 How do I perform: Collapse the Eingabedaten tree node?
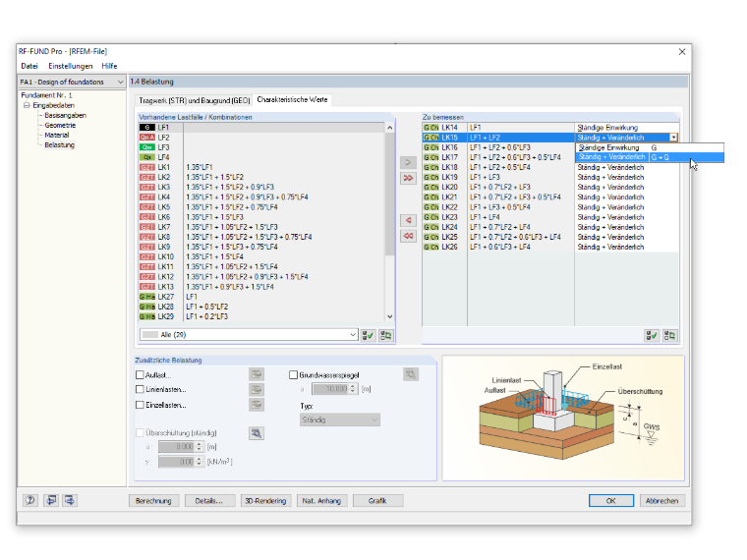coord(27,105)
